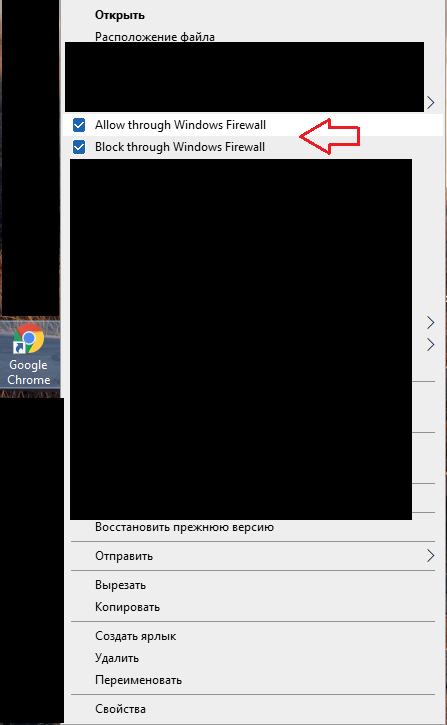447x725 pixels.
Task: Toggle the checkmark beside Block through Windows Firewall
Action: 79,147
